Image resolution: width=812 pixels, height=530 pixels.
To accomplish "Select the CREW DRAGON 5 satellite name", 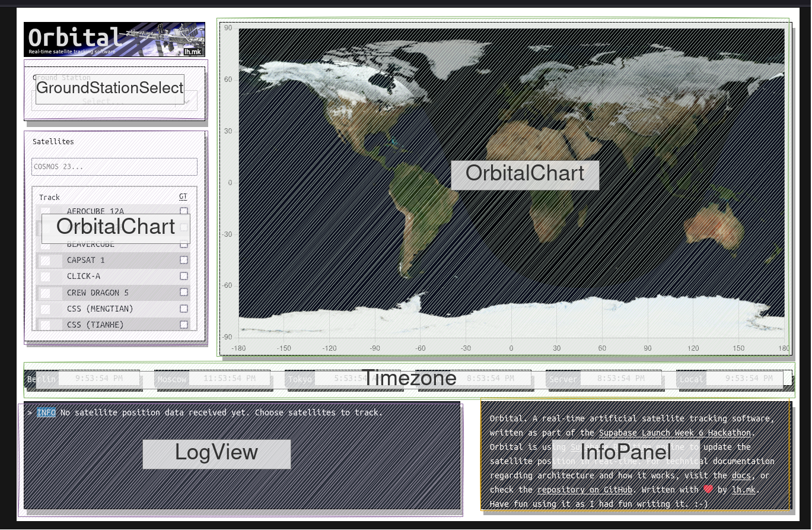I will (x=97, y=293).
